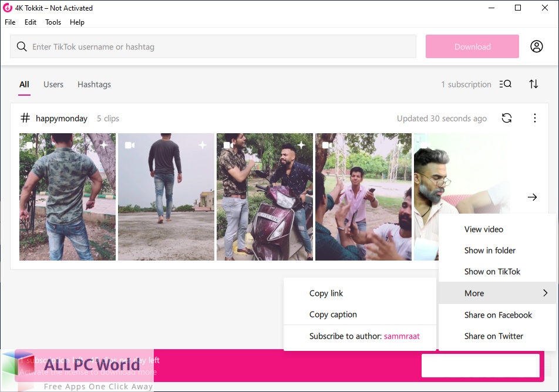
Task: Open fourth clip of man in pink shirt
Action: 363,197
